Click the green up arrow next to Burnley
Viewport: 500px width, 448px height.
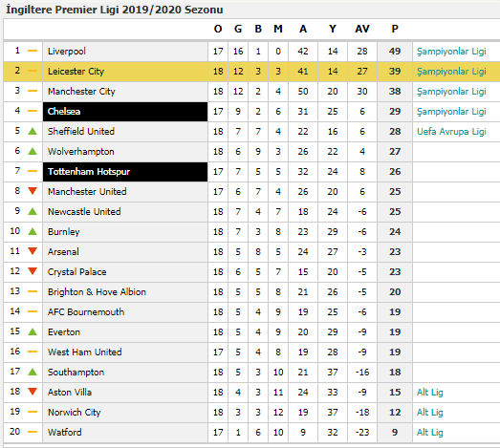tap(33, 231)
